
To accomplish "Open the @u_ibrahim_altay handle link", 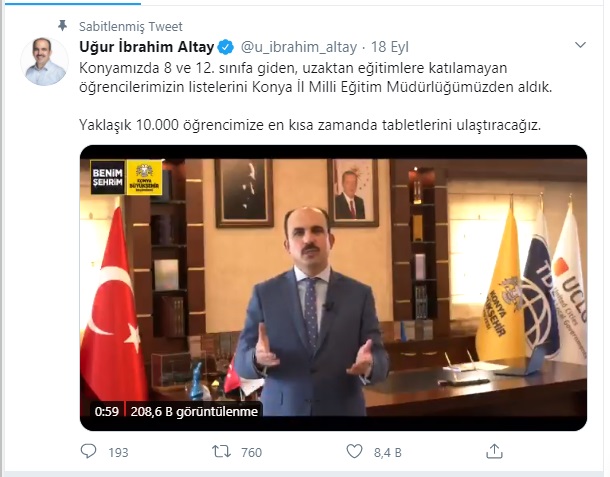I will click(299, 47).
